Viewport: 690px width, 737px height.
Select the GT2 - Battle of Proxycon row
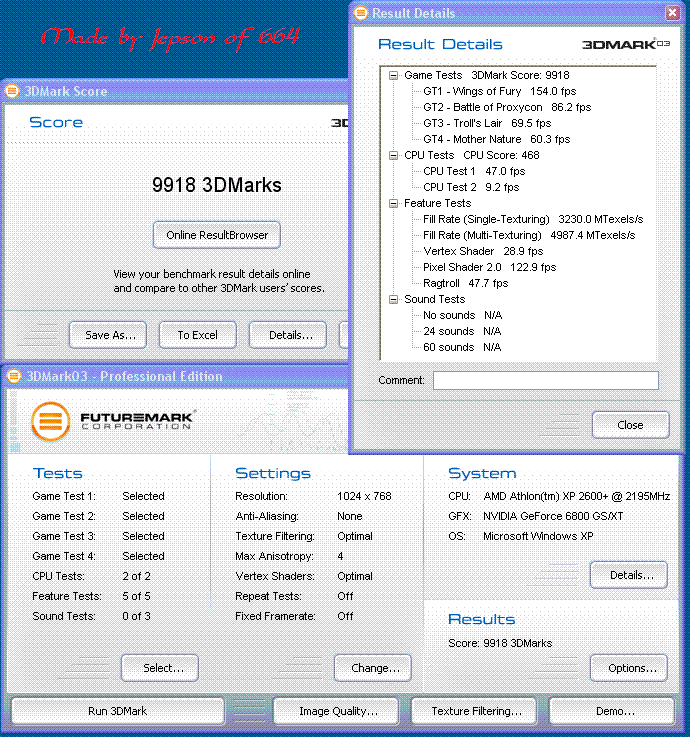pos(507,108)
